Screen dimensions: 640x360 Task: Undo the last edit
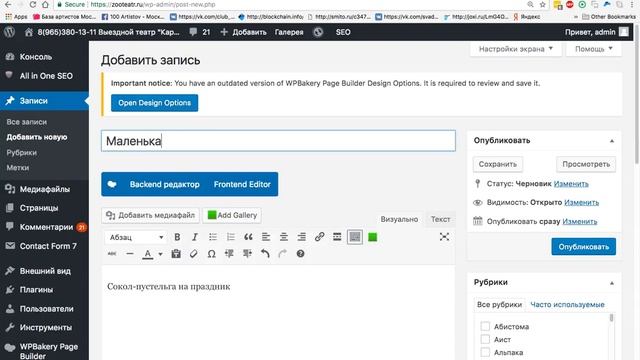pyautogui.click(x=265, y=254)
